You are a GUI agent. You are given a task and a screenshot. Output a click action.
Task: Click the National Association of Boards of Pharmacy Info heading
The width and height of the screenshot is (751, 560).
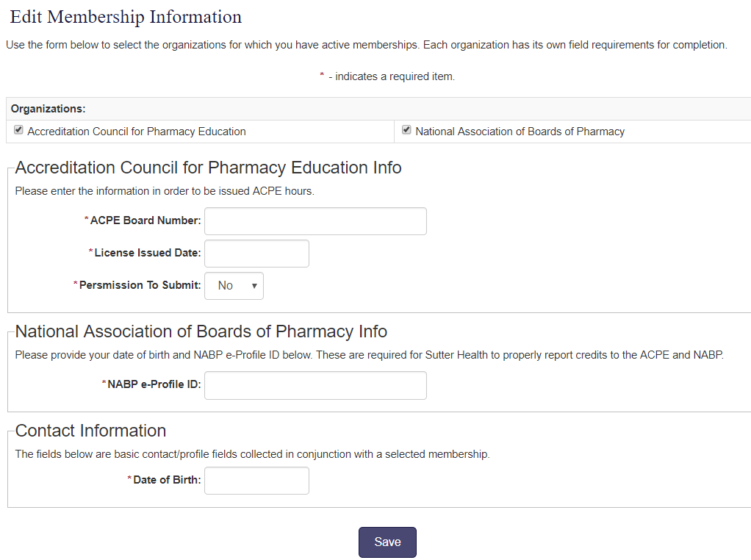[201, 331]
